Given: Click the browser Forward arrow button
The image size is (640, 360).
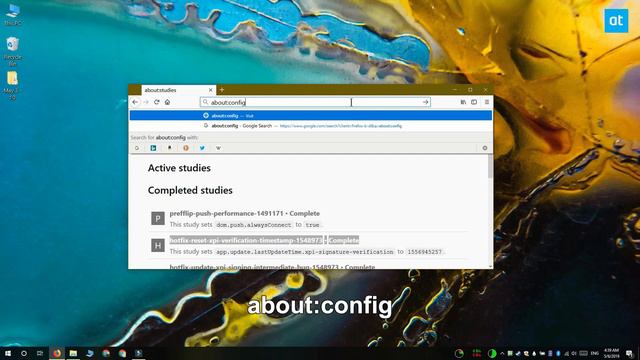Looking at the screenshot, I should (x=146, y=102).
